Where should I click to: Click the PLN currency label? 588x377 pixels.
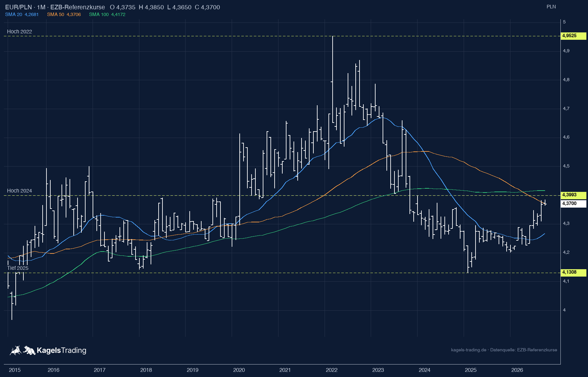tap(551, 7)
